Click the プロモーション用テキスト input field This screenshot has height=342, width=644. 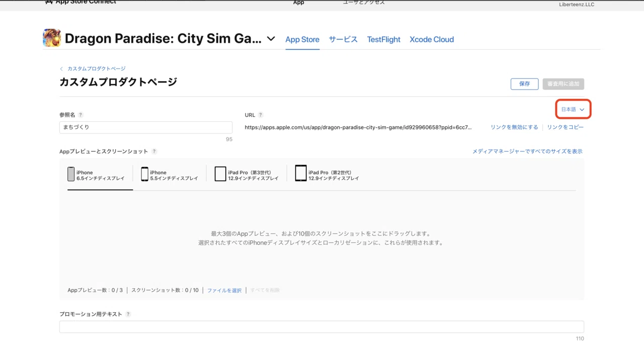click(321, 327)
